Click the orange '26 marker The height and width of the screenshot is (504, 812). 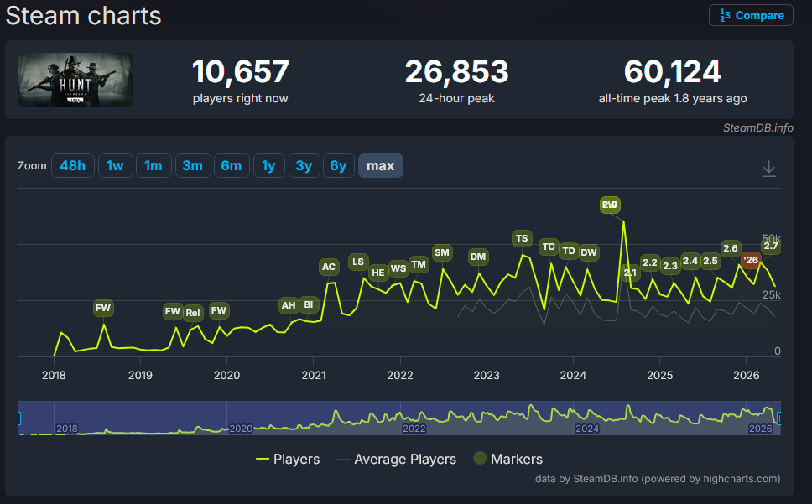[x=751, y=260]
